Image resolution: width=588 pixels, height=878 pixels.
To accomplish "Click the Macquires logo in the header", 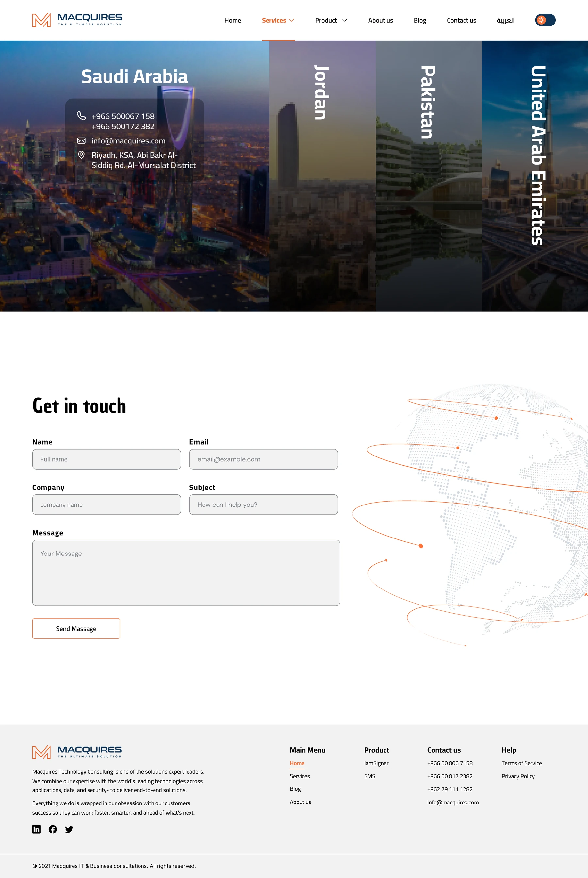I will pyautogui.click(x=77, y=20).
